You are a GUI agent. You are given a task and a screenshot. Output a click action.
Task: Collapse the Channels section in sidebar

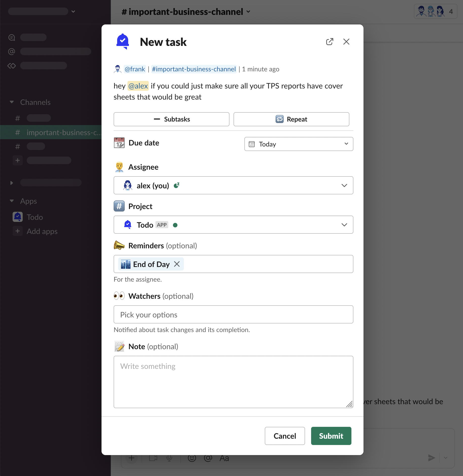coord(12,102)
